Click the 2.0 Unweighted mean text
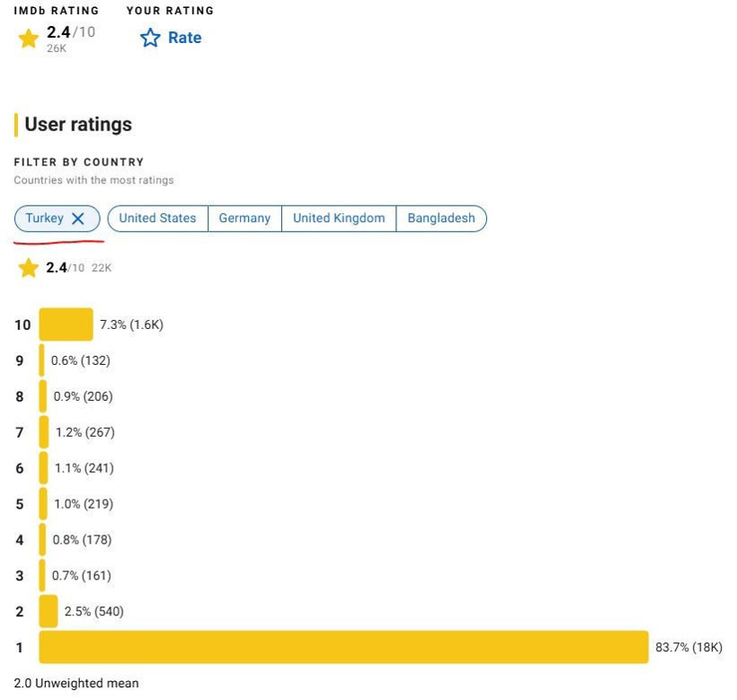 coord(76,683)
